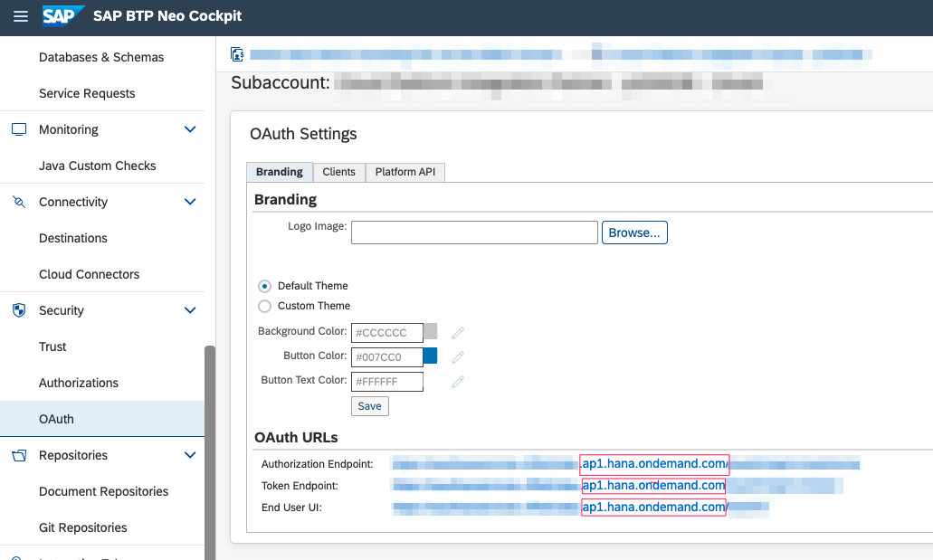Collapse the Monitoring section chevron
This screenshot has width=933, height=560.
[x=190, y=128]
